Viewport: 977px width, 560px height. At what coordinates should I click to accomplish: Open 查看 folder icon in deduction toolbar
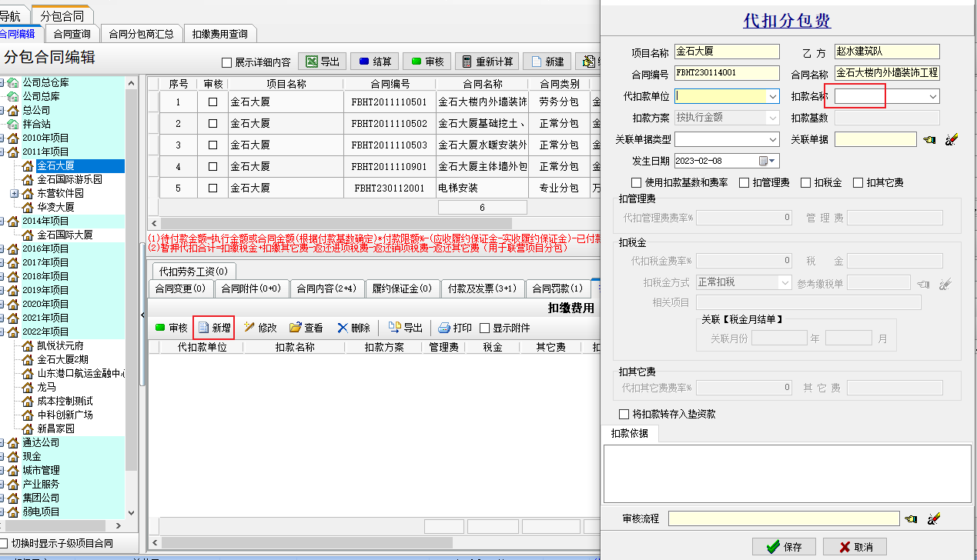[x=295, y=328]
